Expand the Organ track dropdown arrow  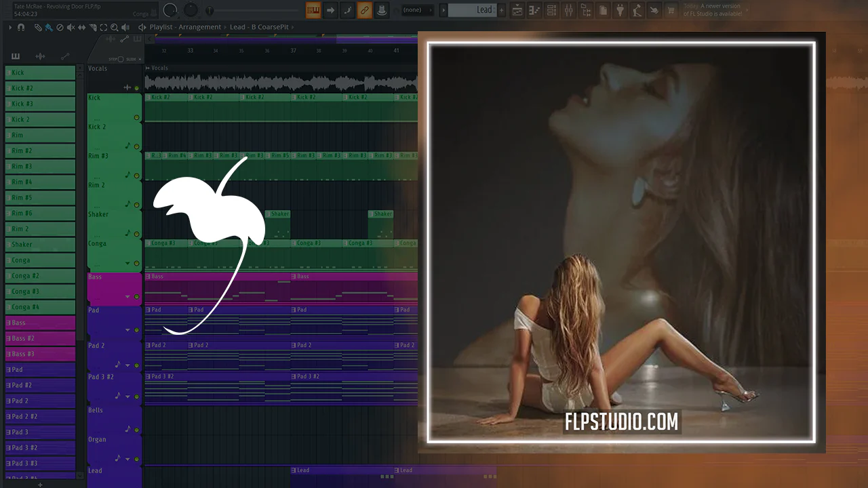pyautogui.click(x=127, y=459)
